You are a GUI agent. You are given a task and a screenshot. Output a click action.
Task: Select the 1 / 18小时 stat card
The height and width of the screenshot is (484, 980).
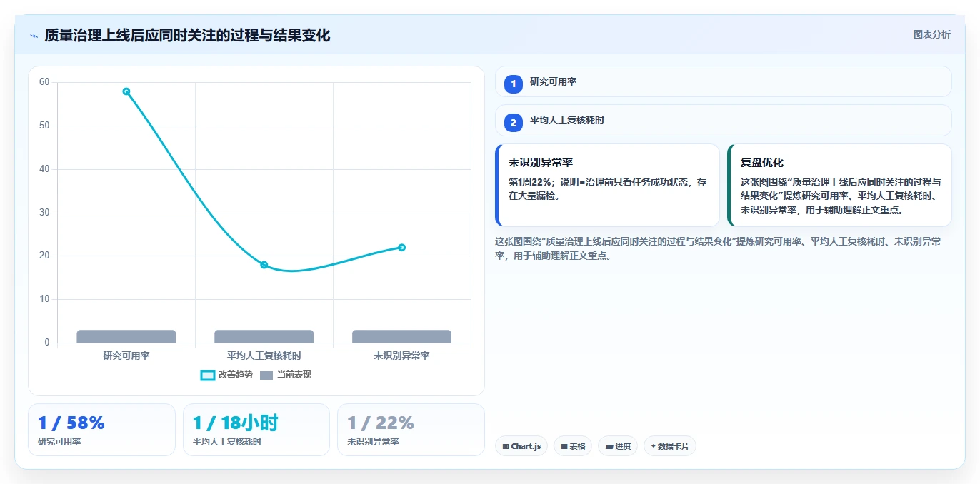tap(256, 430)
